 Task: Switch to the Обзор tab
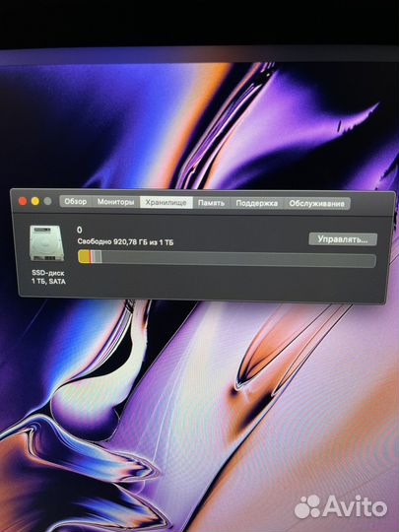[x=76, y=202]
